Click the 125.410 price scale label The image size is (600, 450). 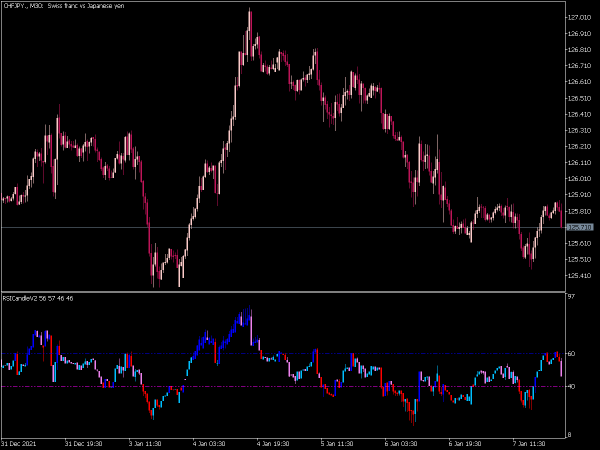pyautogui.click(x=580, y=275)
